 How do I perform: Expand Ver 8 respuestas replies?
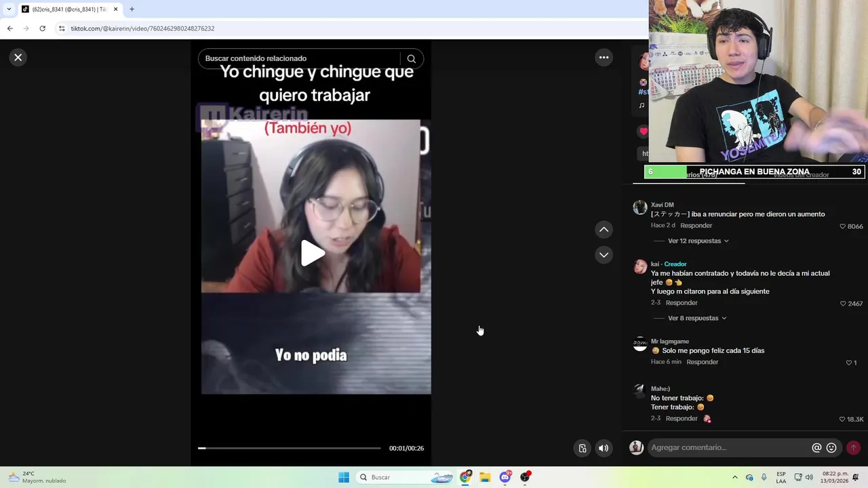tap(696, 318)
